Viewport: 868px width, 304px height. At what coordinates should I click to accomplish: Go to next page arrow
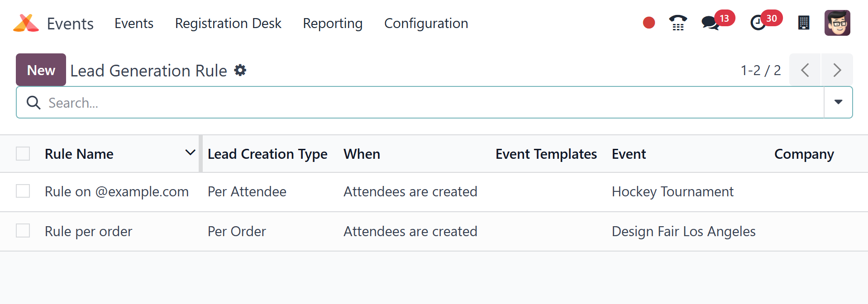pyautogui.click(x=837, y=70)
